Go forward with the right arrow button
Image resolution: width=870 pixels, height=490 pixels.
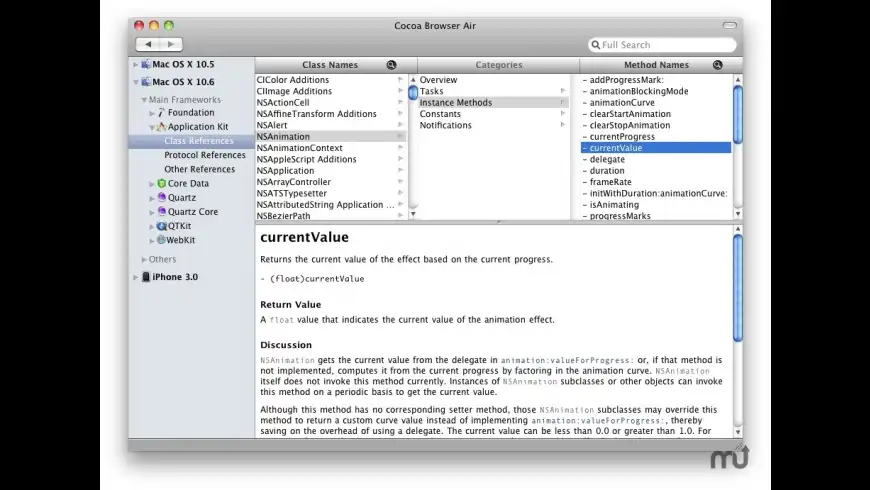click(x=171, y=44)
